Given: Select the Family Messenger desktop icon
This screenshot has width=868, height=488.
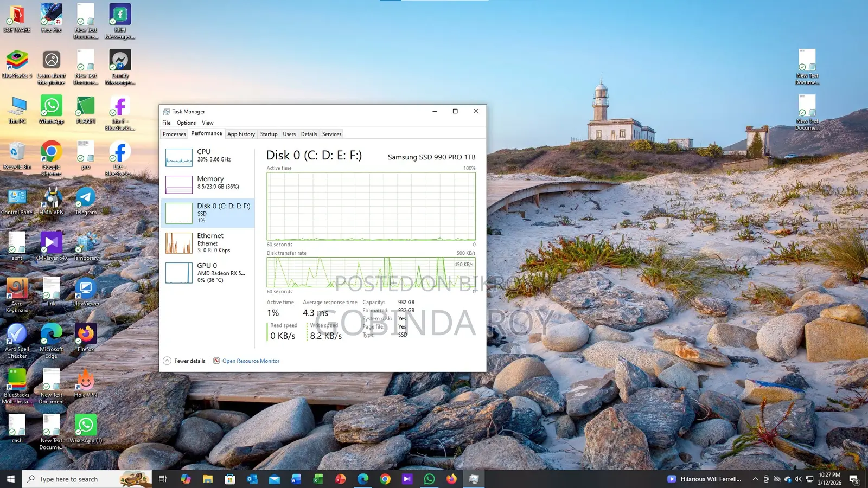Looking at the screenshot, I should (x=120, y=67).
